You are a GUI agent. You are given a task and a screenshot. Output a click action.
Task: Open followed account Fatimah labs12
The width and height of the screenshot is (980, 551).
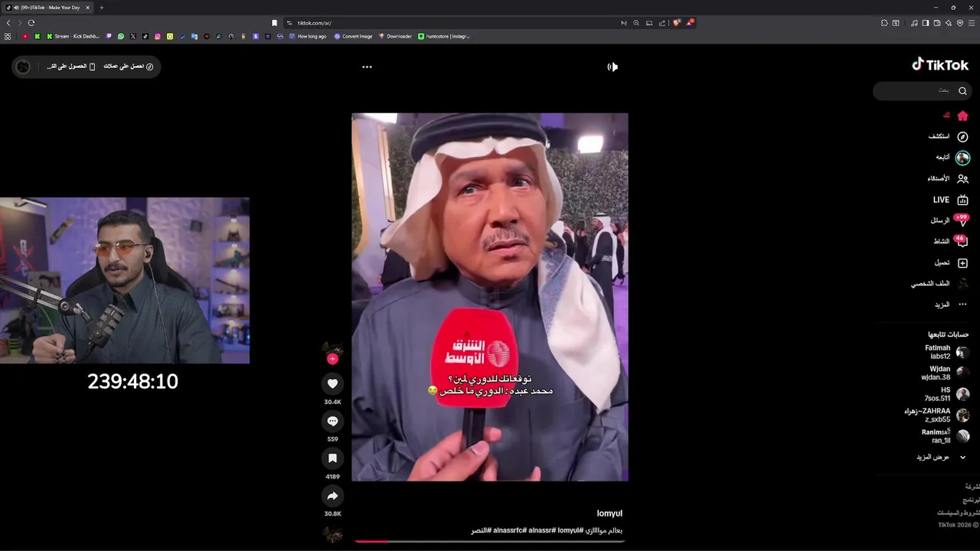point(947,352)
